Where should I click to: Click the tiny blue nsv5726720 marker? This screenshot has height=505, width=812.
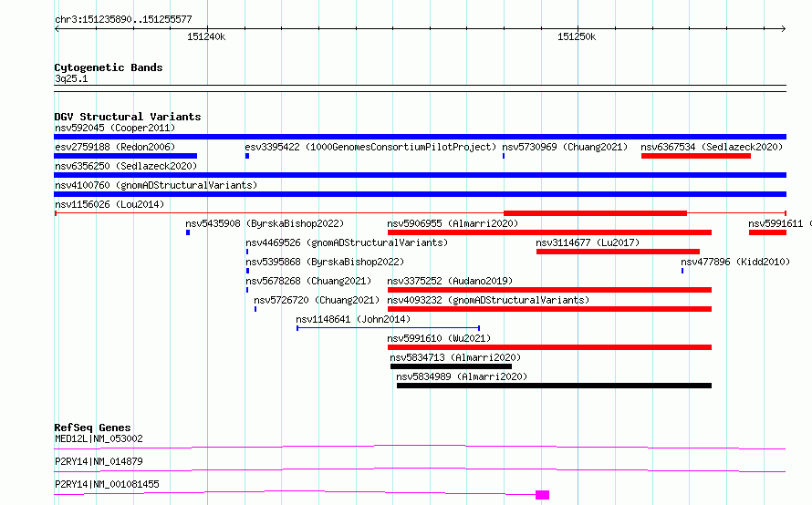(x=255, y=309)
